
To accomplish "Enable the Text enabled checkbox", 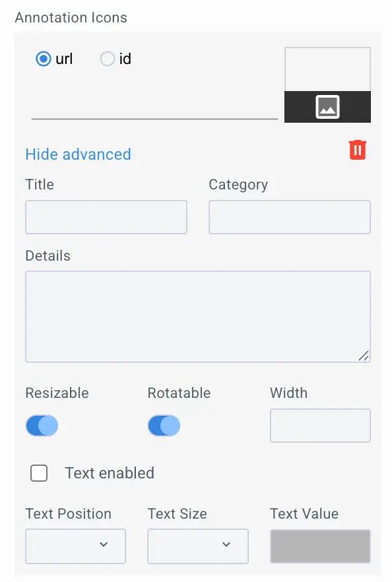I will [x=39, y=473].
